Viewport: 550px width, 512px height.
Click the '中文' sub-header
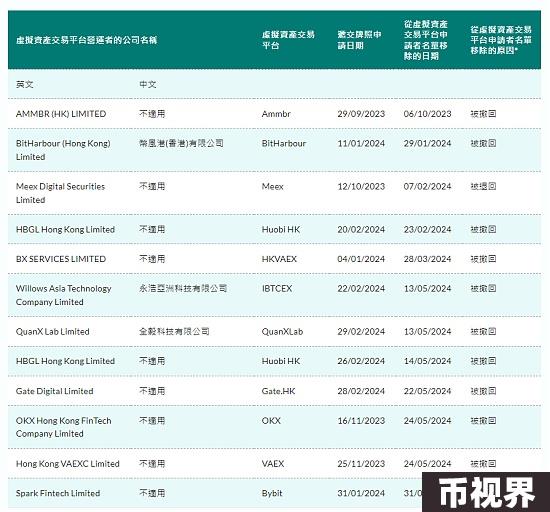pos(148,85)
